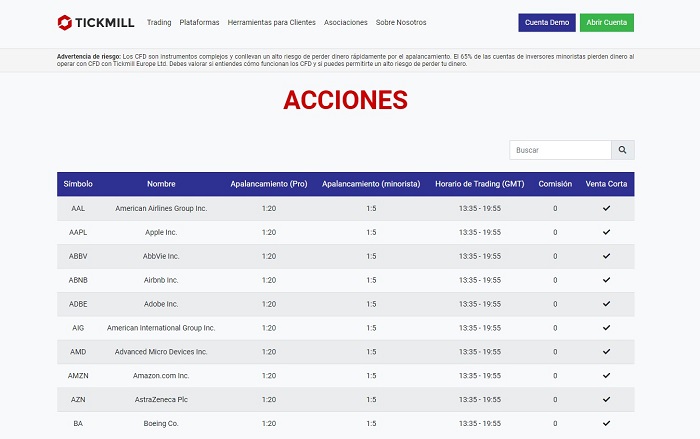This screenshot has height=439, width=700.
Task: Focus the Buscar search field
Action: (x=560, y=150)
